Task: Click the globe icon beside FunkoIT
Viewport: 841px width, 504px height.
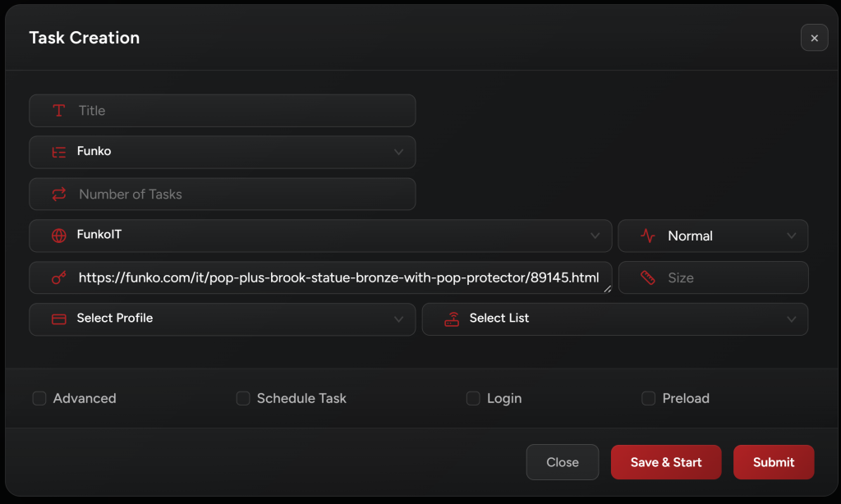Action: 58,236
